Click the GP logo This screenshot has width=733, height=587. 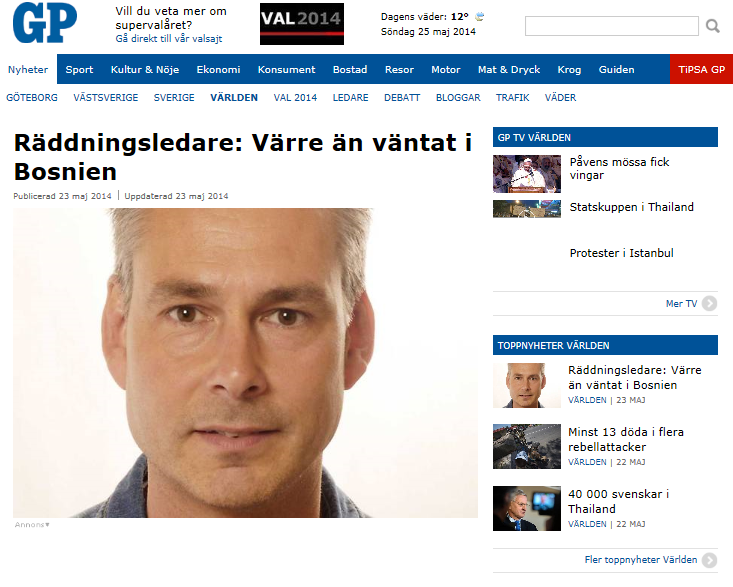45,22
